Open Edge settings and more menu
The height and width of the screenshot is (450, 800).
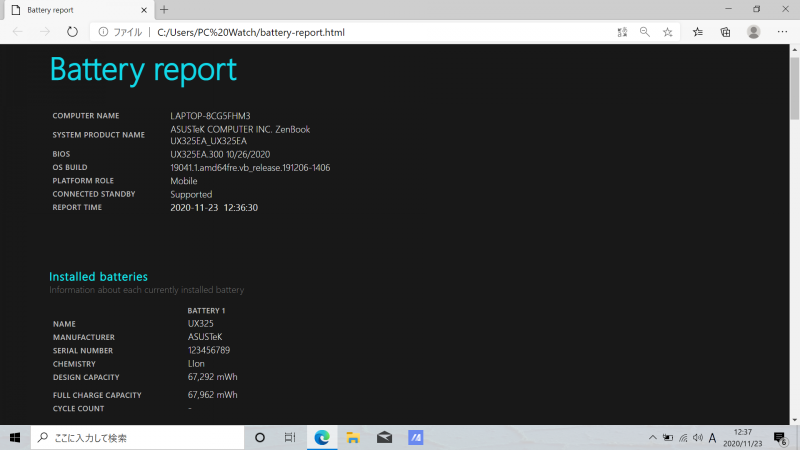click(x=782, y=32)
